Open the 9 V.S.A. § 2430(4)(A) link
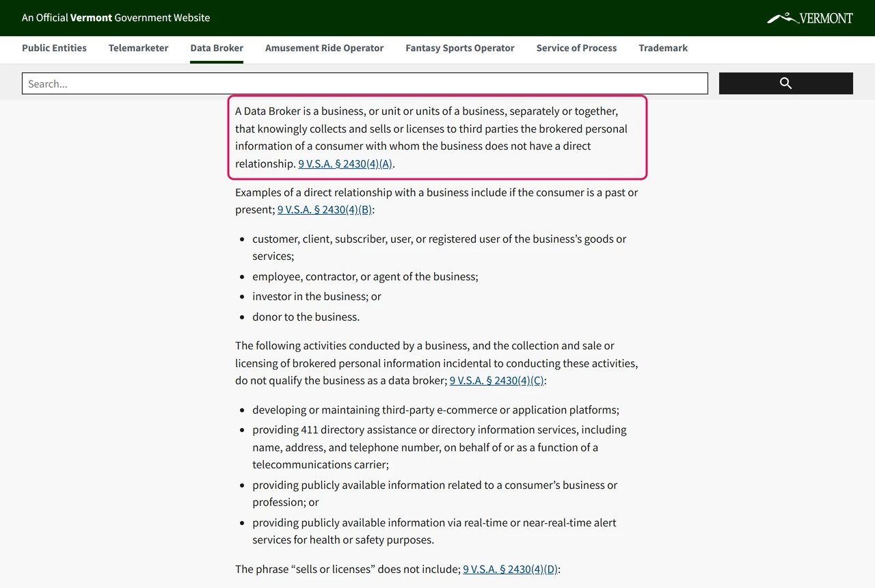Viewport: 875px width, 588px height. [x=345, y=163]
